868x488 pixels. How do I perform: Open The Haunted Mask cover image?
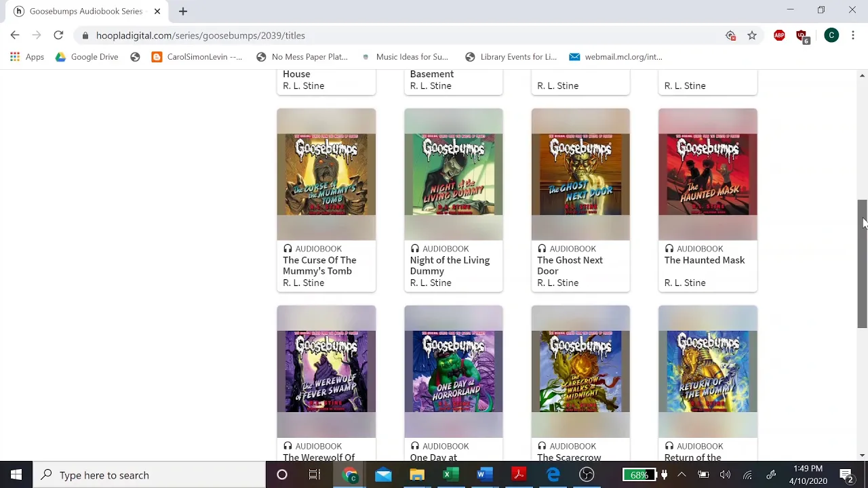coord(708,174)
